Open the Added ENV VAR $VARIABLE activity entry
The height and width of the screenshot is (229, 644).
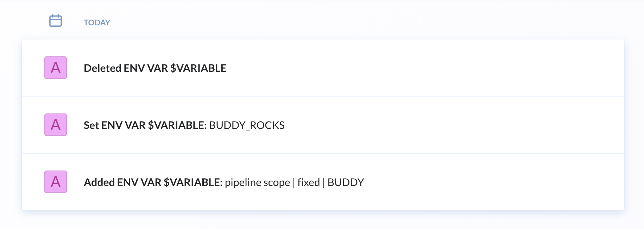click(323, 182)
